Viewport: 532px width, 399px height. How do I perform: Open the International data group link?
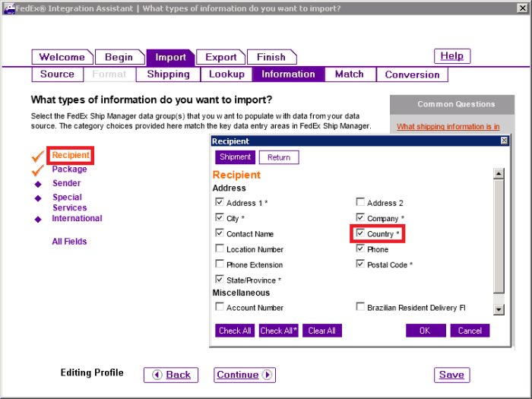[77, 219]
